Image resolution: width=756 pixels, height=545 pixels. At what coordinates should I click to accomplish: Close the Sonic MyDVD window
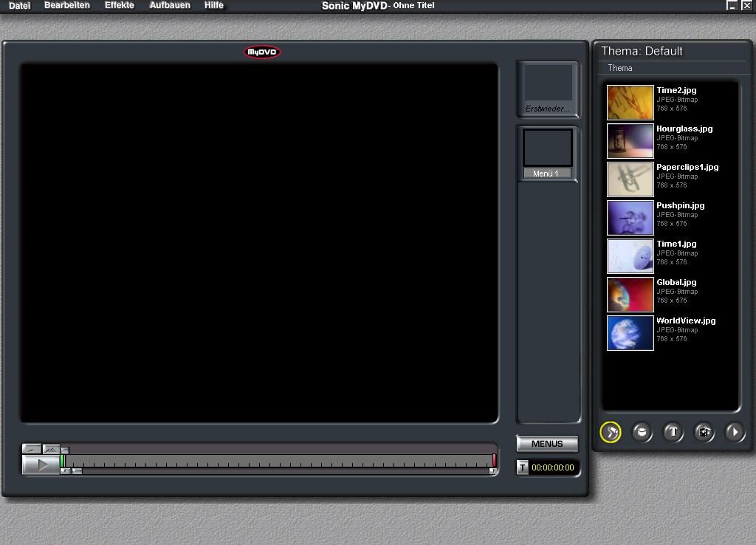click(746, 5)
